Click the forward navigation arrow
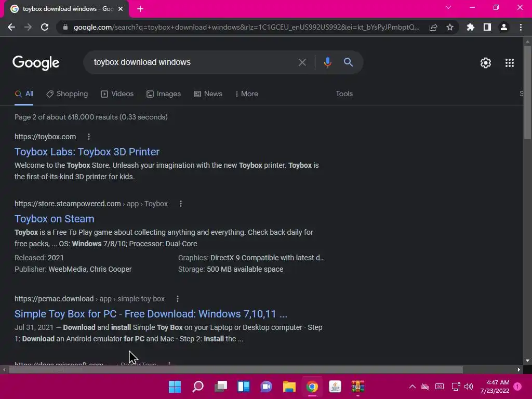Screen dimensions: 532x399 coord(28,27)
